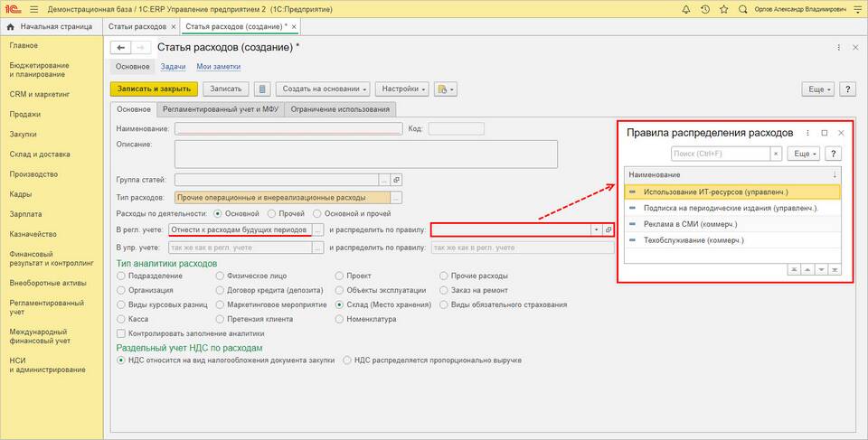Open help with the question button
This screenshot has width=868, height=440.
tap(847, 89)
